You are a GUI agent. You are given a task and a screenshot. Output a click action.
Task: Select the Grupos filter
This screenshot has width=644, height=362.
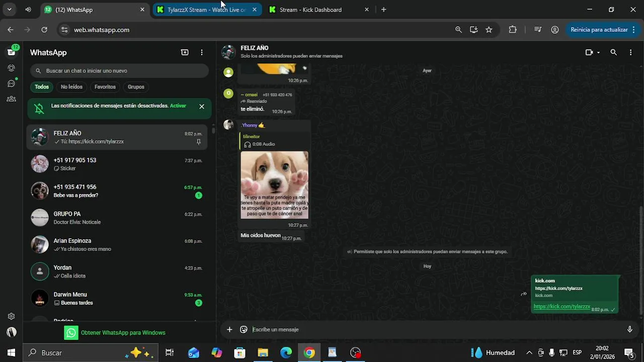[136, 87]
